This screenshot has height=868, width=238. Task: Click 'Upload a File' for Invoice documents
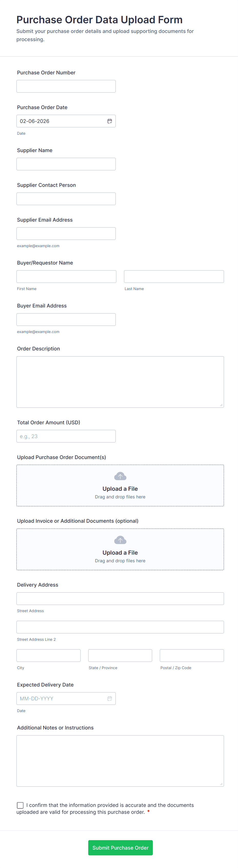click(x=120, y=553)
